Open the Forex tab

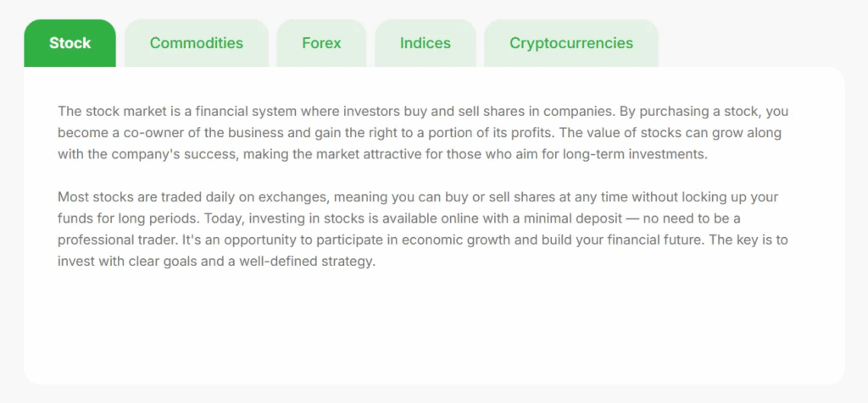coord(321,43)
